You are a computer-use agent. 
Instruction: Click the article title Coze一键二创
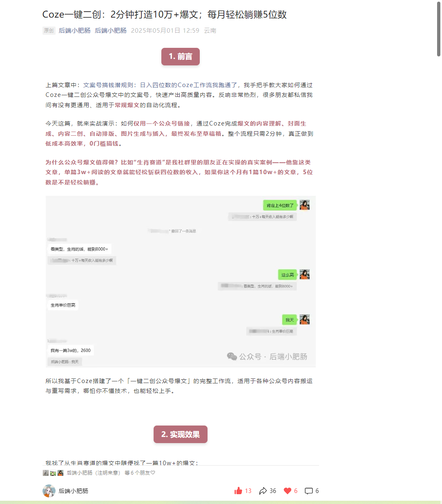click(x=165, y=15)
